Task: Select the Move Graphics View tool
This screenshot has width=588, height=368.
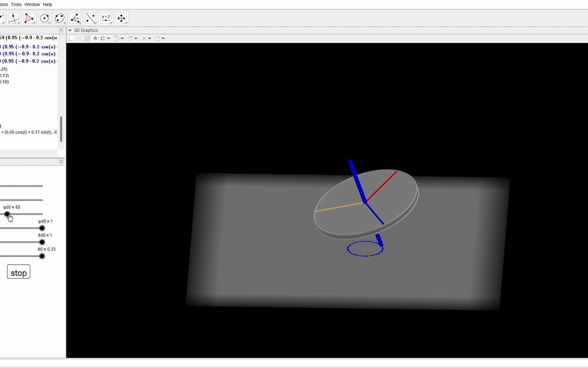Action: tap(121, 18)
